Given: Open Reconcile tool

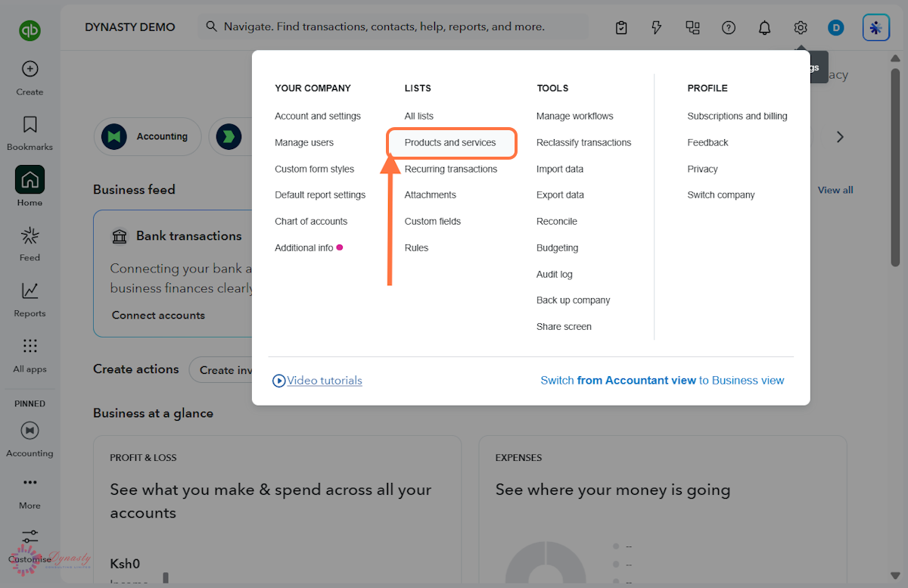Looking at the screenshot, I should tap(557, 221).
